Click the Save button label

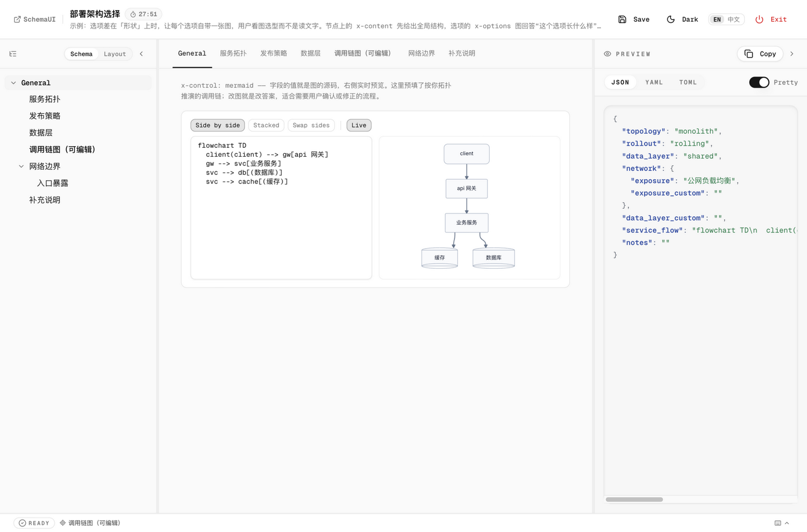[642, 20]
